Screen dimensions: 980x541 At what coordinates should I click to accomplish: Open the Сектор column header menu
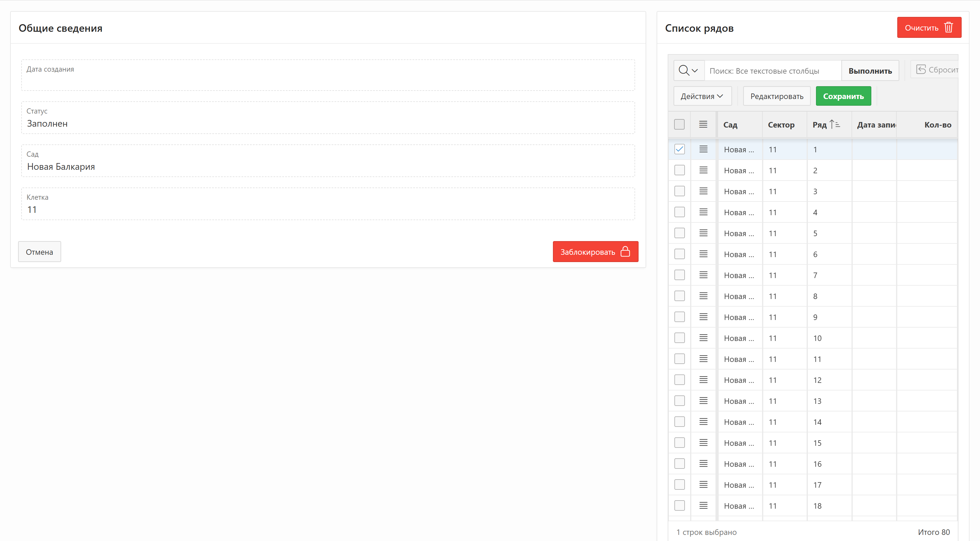point(781,125)
